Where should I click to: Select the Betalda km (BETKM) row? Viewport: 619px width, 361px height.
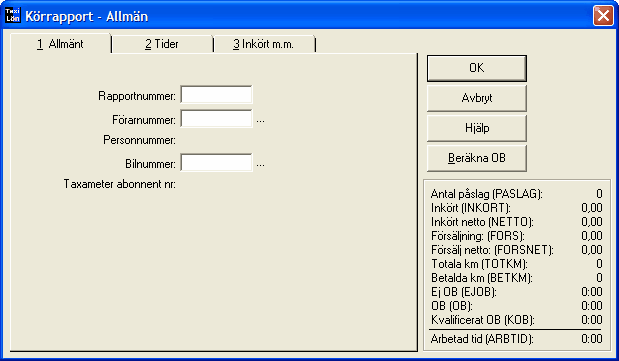(x=517, y=278)
